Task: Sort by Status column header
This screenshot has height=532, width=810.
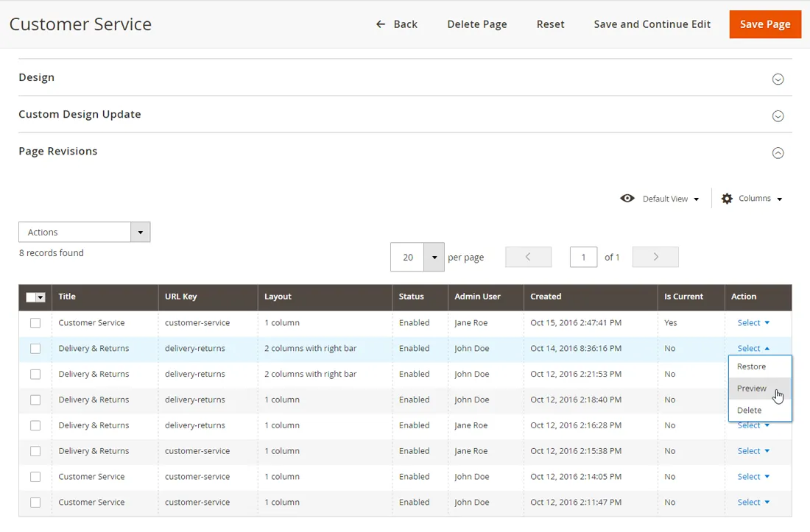Action: coord(420,297)
